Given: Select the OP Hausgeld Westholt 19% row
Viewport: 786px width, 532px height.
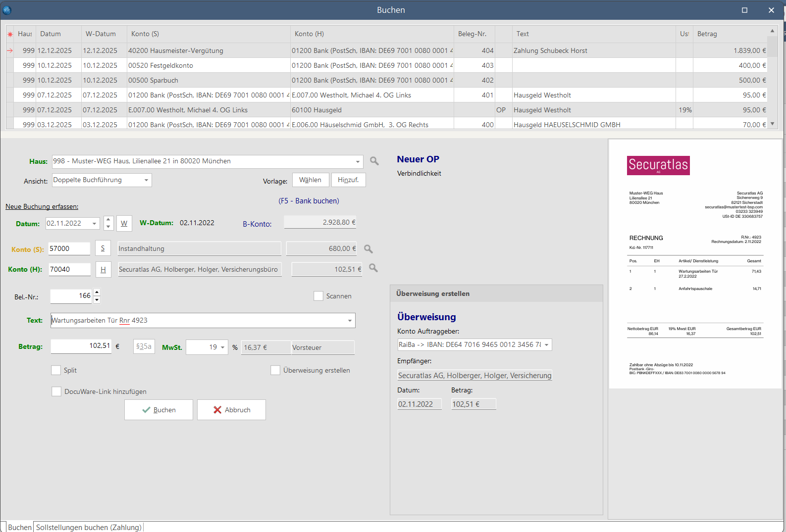Looking at the screenshot, I should (391, 110).
